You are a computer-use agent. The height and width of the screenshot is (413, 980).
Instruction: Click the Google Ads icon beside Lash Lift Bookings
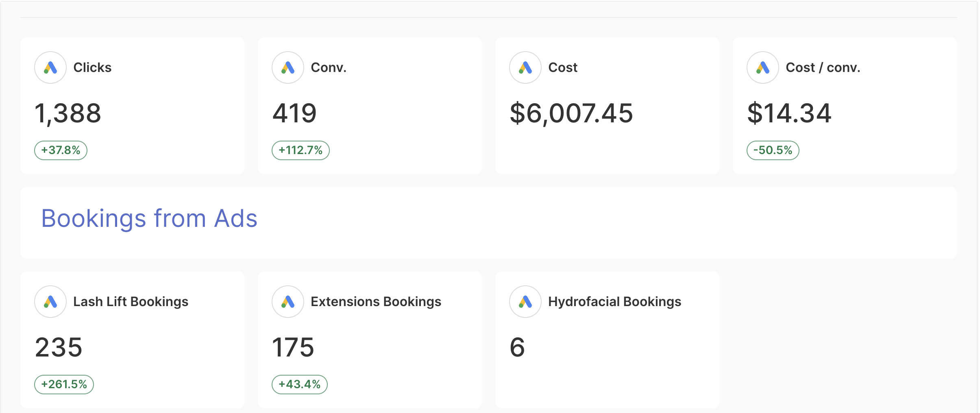coord(50,302)
